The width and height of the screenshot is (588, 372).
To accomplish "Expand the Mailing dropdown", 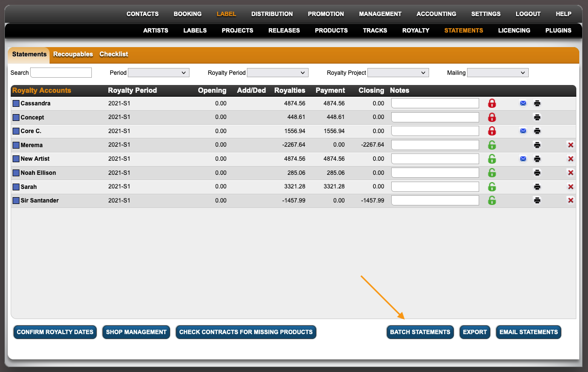I will point(498,72).
